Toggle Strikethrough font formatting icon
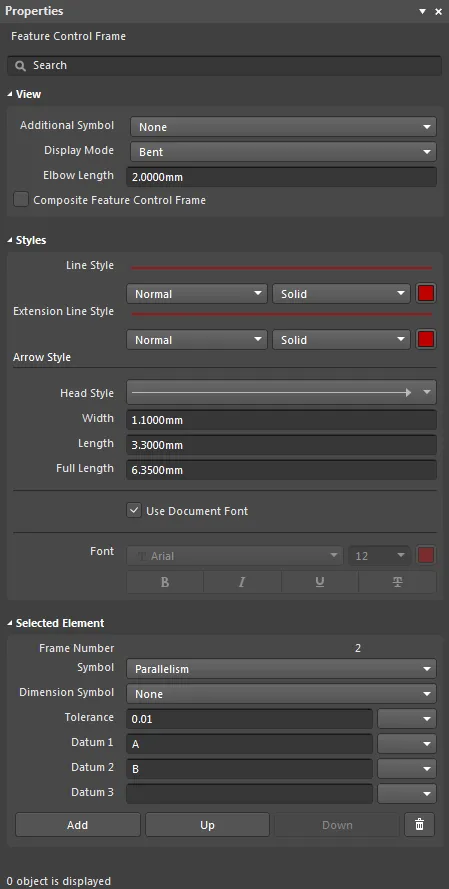449x889 pixels. tap(397, 582)
